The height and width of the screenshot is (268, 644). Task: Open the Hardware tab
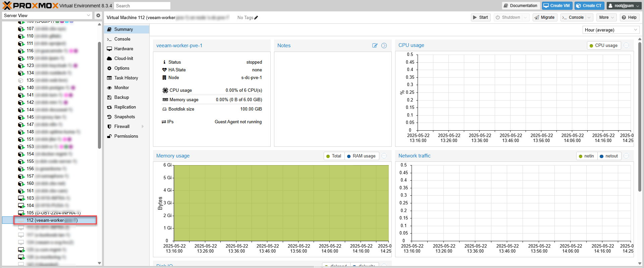126,49
